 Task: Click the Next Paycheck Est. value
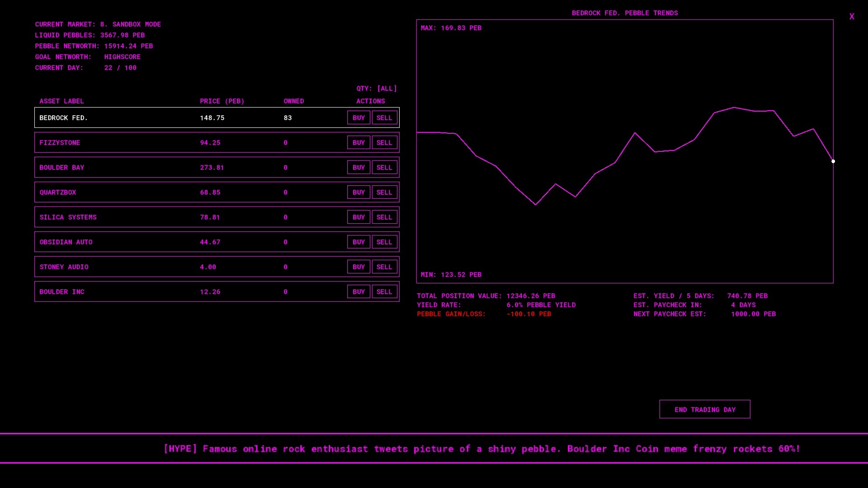(754, 314)
